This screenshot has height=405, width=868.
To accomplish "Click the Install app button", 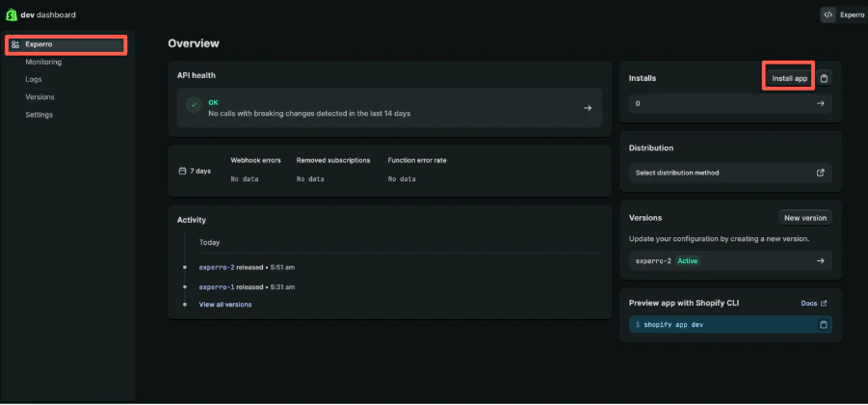I will [x=789, y=79].
